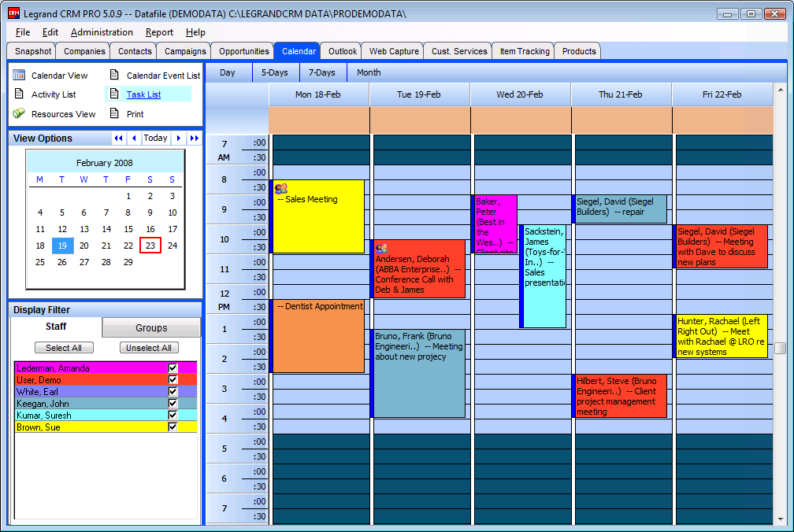
Task: Click the Select All button
Action: pos(64,348)
